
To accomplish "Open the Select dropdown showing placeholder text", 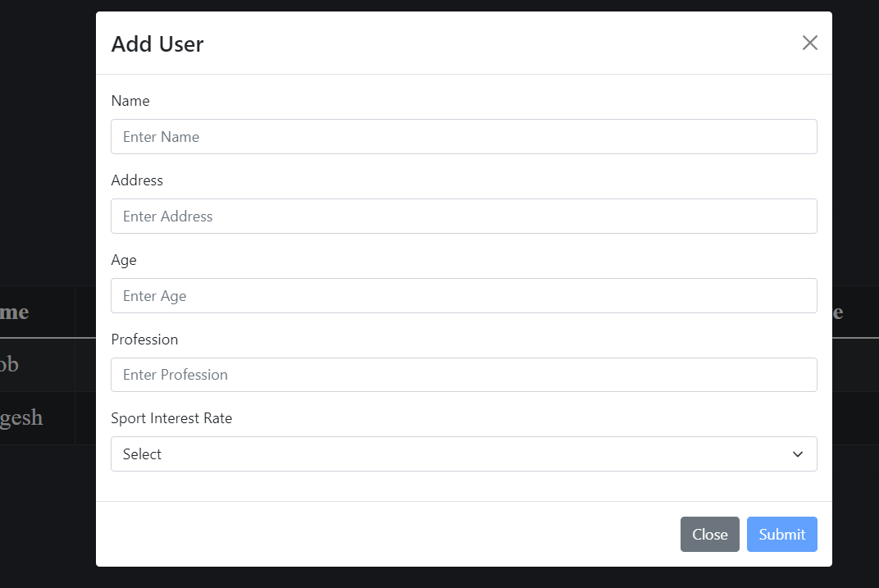I will click(x=464, y=454).
